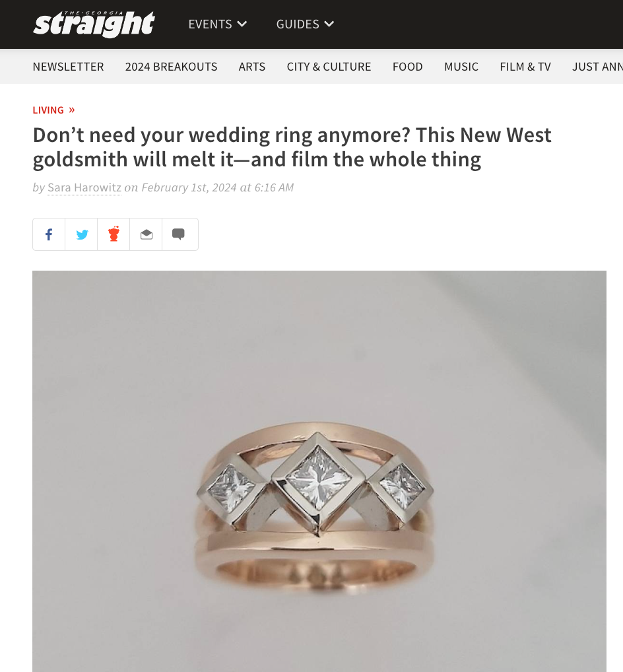Click the diamond ring article photo

(x=319, y=471)
